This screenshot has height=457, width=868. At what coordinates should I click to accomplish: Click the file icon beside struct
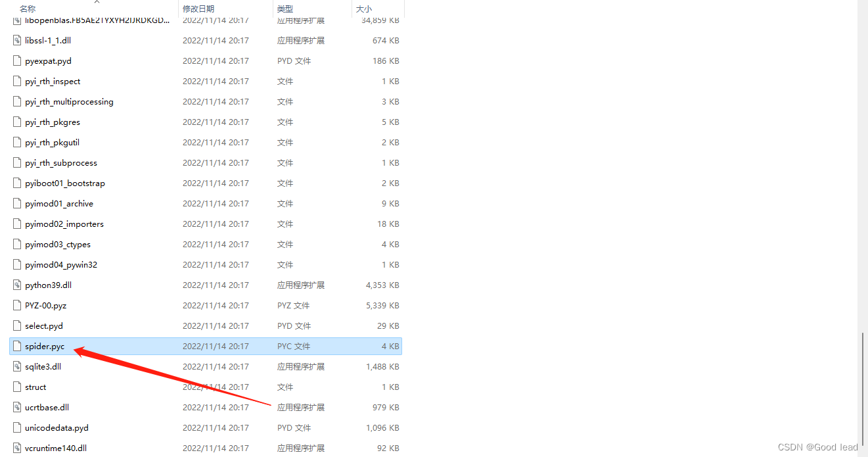(16, 387)
